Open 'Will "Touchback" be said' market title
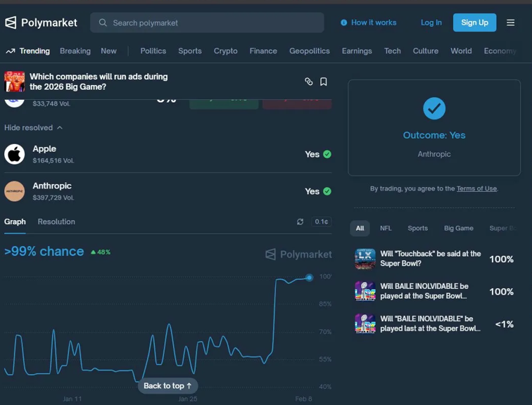 click(431, 259)
